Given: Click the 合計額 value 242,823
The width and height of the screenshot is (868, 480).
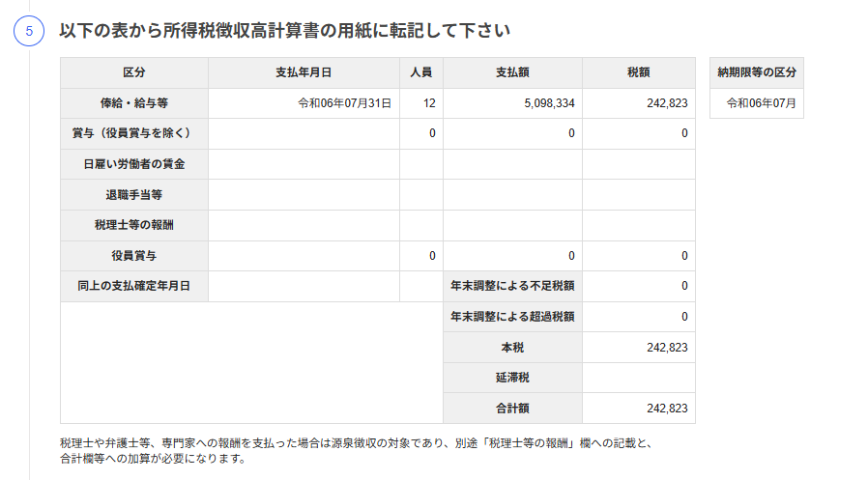Looking at the screenshot, I should [667, 409].
